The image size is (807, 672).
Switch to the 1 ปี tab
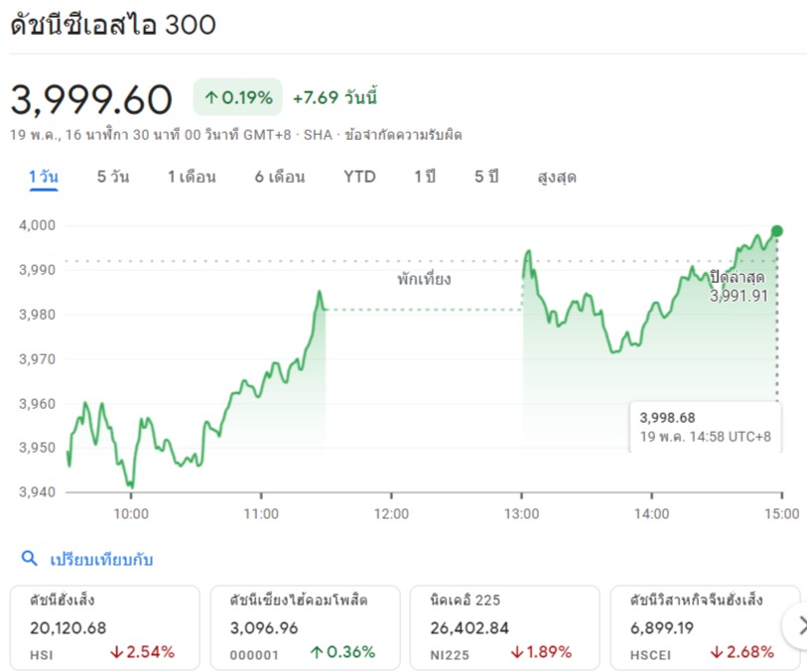pos(425,177)
